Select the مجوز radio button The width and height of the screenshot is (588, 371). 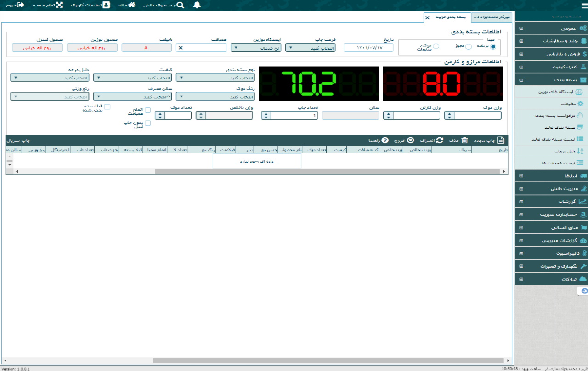point(469,46)
